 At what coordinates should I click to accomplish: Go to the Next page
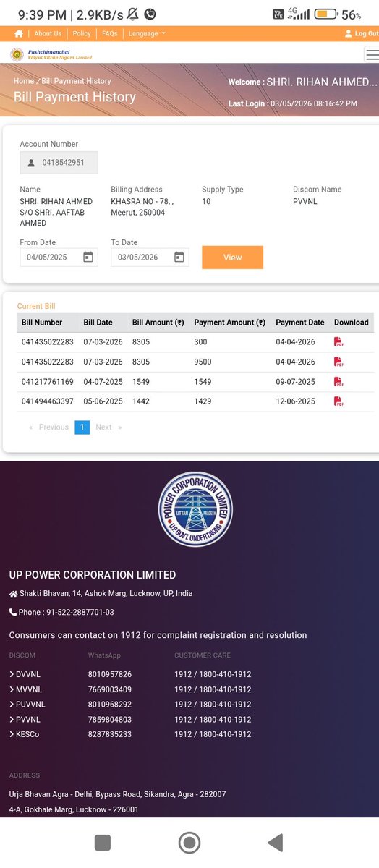coord(108,427)
